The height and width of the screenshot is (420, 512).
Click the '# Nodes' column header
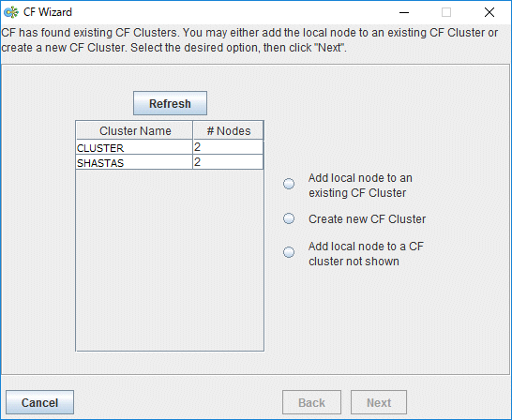coord(228,130)
